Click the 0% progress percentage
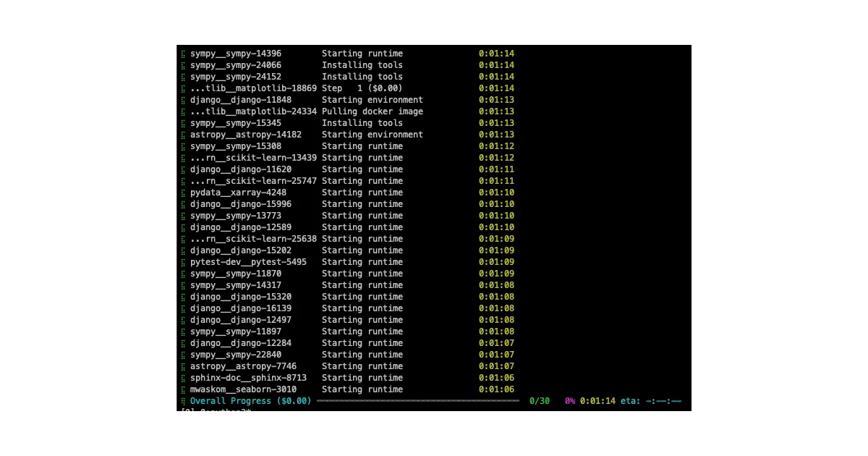The width and height of the screenshot is (868, 456). [x=570, y=401]
